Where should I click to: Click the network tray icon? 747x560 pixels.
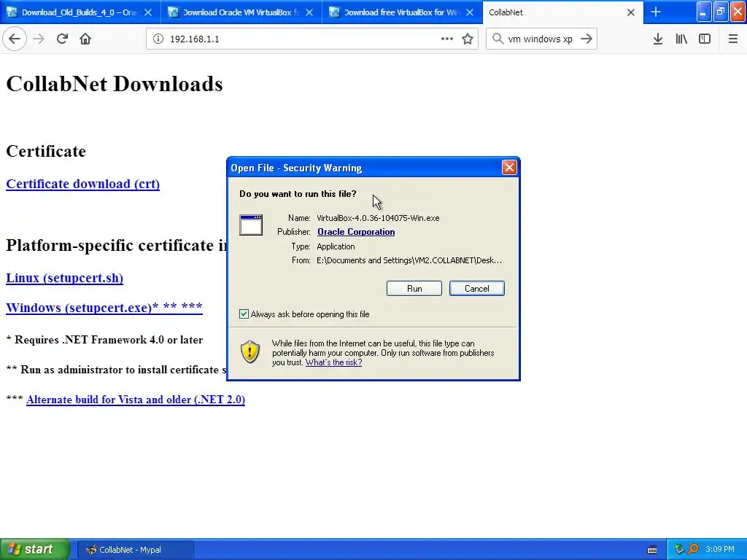click(679, 549)
